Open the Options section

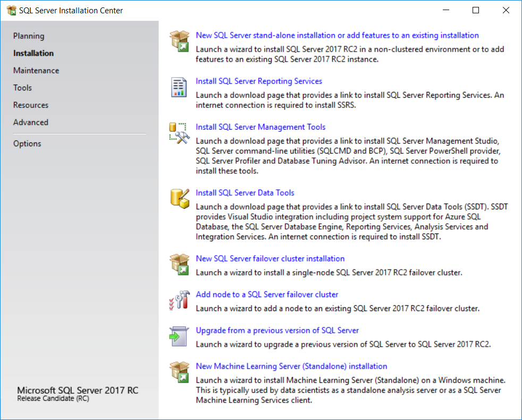point(27,143)
